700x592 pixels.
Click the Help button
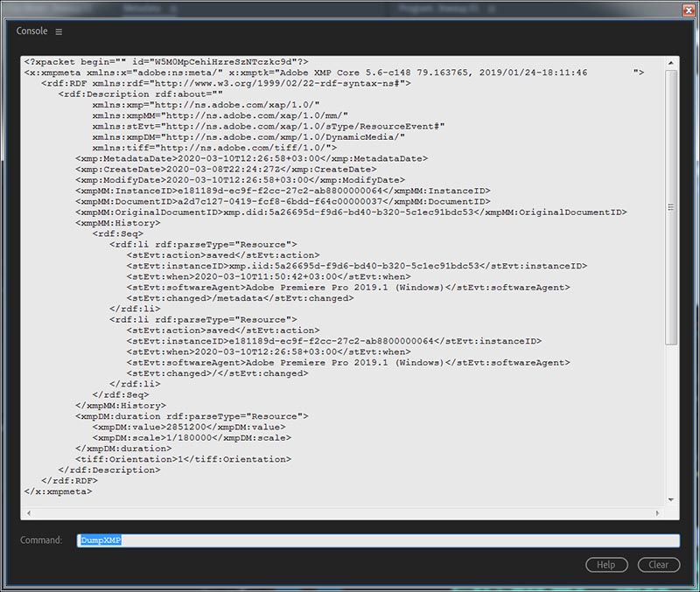pos(606,565)
